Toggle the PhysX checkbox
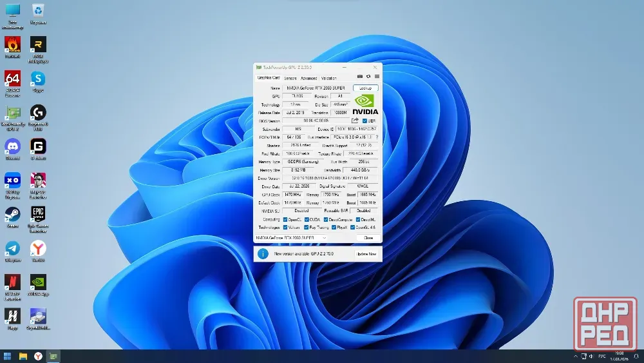The width and height of the screenshot is (644, 363). click(334, 228)
